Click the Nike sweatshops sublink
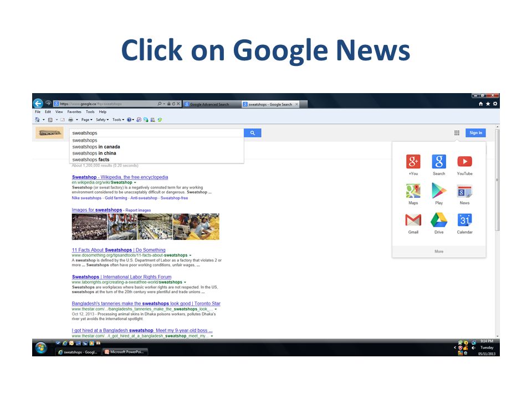This screenshot has width=532, height=399. [86, 198]
